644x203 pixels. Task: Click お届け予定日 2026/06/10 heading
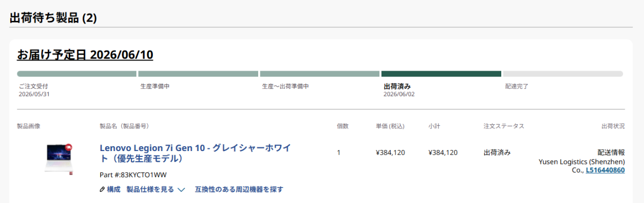tap(85, 55)
